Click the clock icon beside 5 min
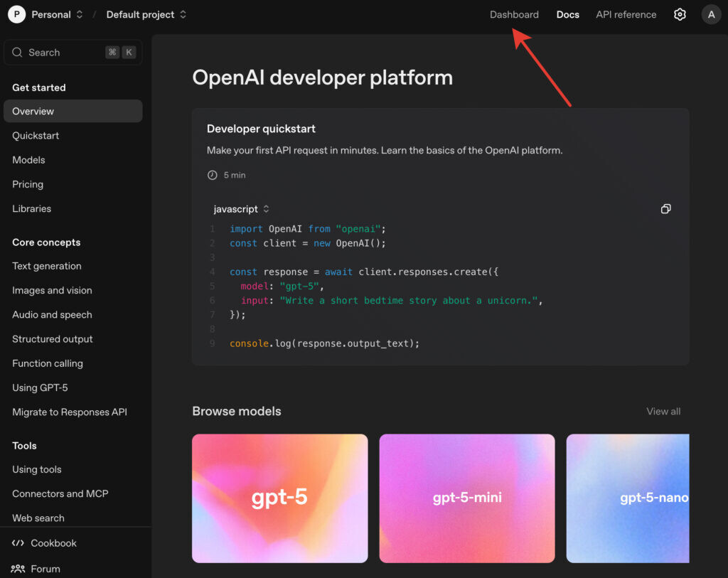This screenshot has height=578, width=728. coord(212,175)
